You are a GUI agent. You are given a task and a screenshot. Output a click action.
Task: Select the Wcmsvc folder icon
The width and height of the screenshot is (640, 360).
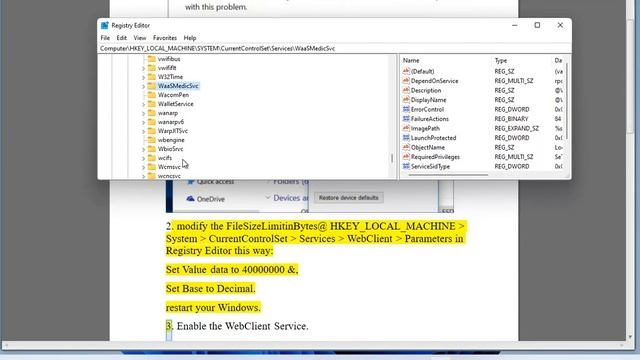tap(151, 167)
